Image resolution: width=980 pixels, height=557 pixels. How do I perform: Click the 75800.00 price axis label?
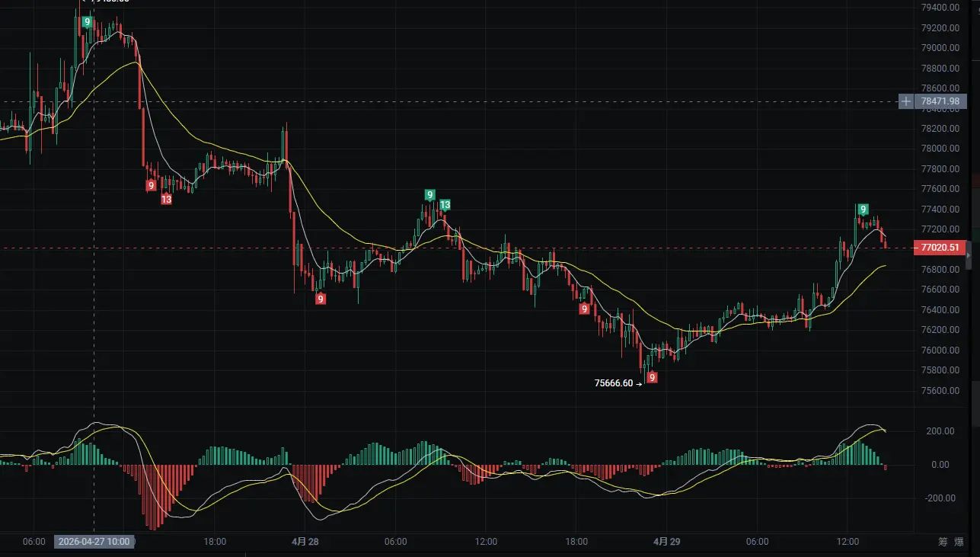939,370
